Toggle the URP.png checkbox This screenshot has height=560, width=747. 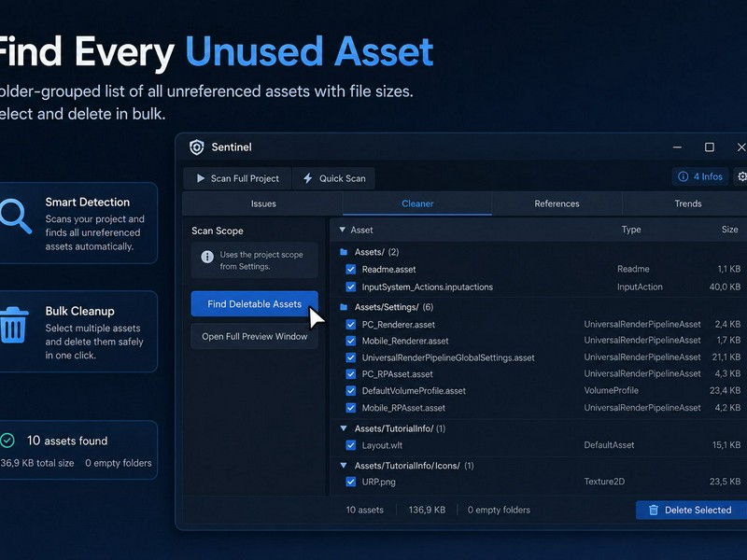point(351,482)
